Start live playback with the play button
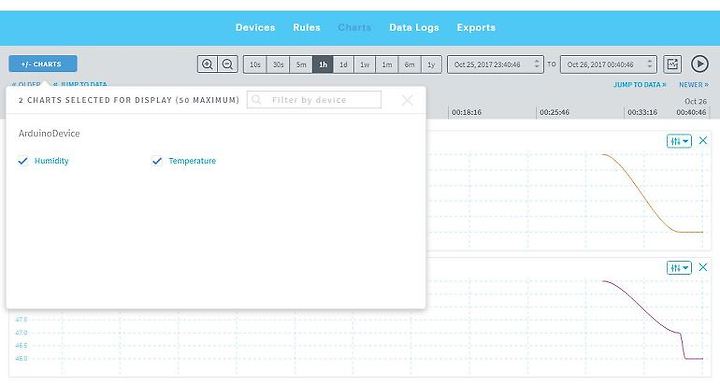Viewport: 720px width, 385px height. (699, 64)
